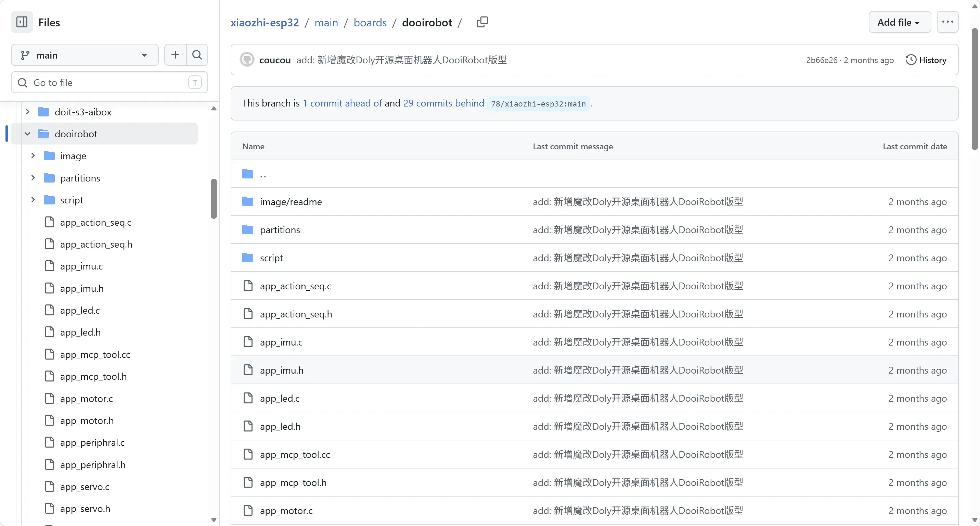Image resolution: width=980 pixels, height=526 pixels.
Task: Open the three-dots more options button
Action: [x=947, y=22]
